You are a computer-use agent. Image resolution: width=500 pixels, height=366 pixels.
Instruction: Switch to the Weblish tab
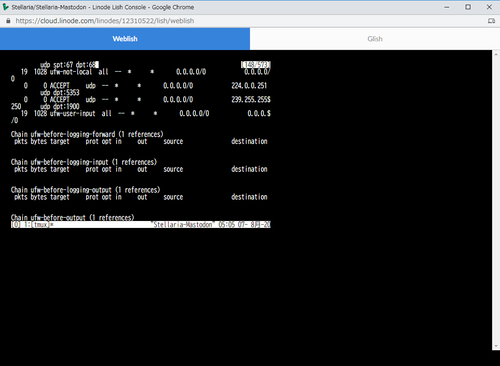coord(125,39)
